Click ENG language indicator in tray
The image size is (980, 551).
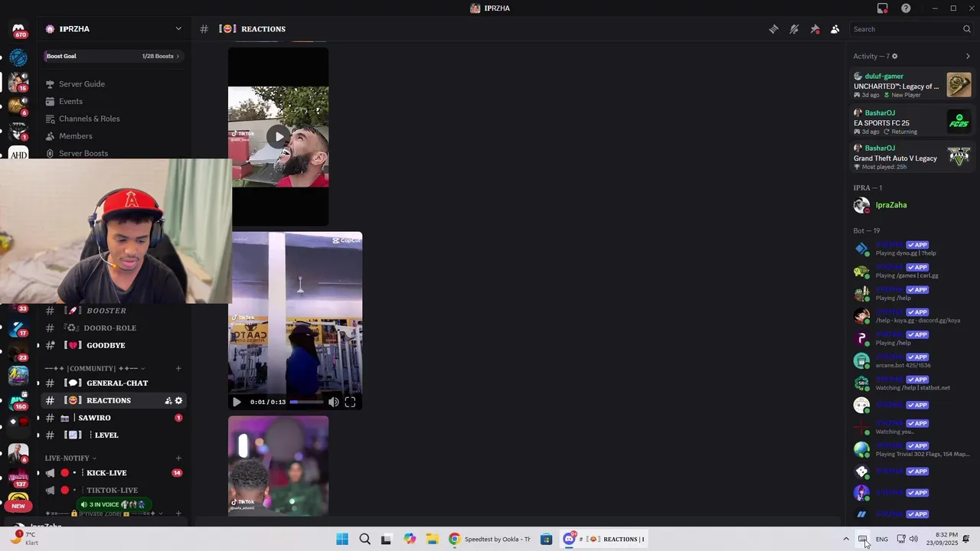pyautogui.click(x=882, y=540)
